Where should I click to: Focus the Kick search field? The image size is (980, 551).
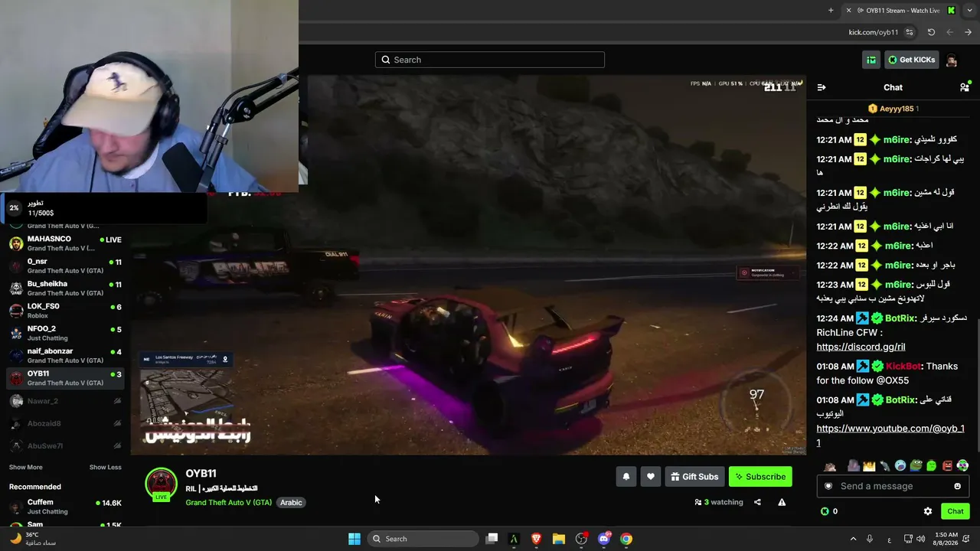pyautogui.click(x=490, y=60)
